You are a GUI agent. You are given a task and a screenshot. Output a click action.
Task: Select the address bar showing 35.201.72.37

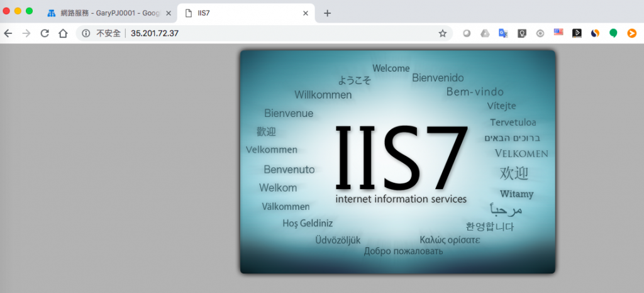pos(264,34)
